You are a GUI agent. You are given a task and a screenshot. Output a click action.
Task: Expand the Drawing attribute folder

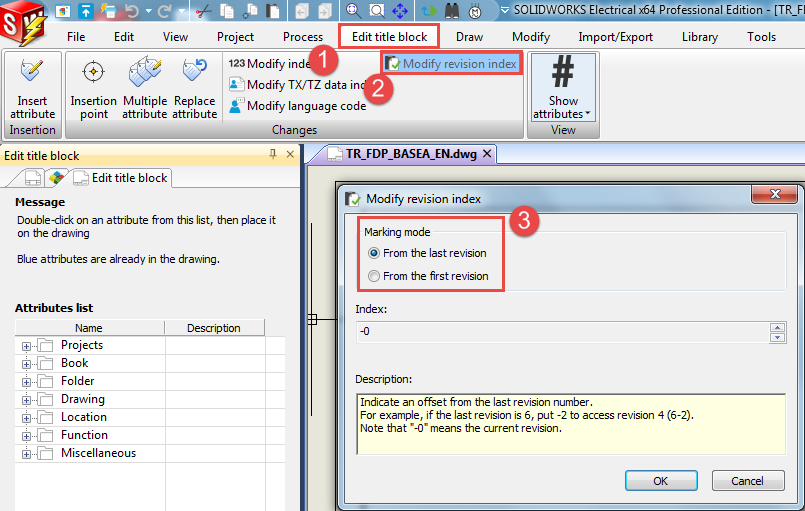tap(26, 400)
